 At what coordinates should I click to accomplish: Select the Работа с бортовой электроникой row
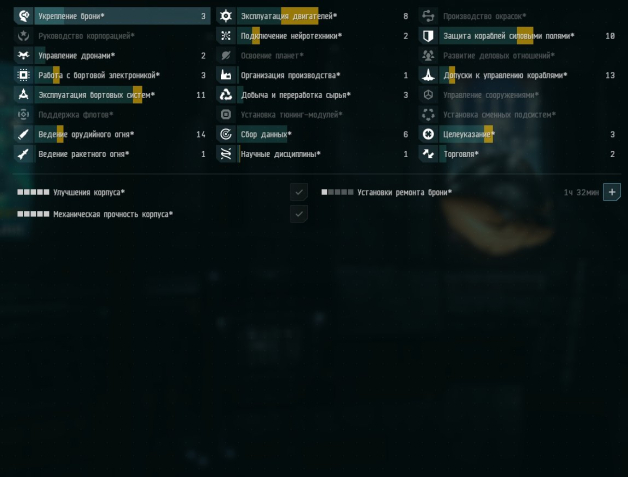[112, 75]
